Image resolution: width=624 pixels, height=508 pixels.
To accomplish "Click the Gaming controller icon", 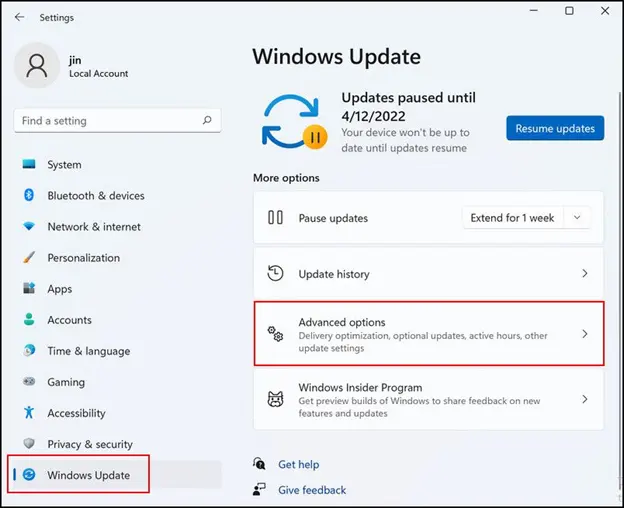I will (29, 381).
